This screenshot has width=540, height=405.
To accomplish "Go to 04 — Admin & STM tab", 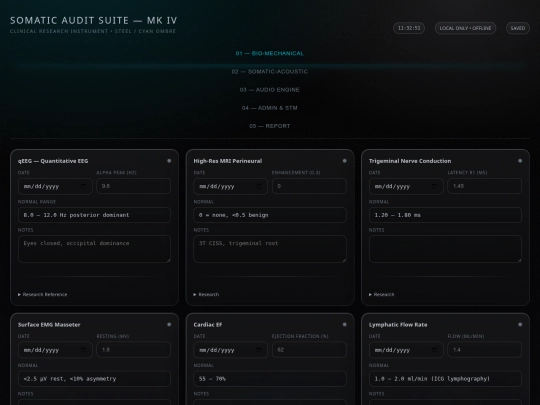I will pos(270,108).
